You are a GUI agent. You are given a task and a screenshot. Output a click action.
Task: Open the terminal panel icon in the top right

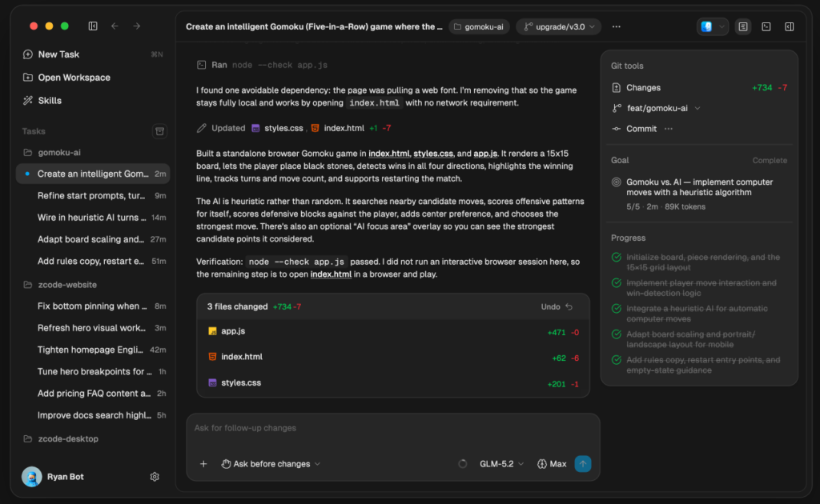click(766, 26)
